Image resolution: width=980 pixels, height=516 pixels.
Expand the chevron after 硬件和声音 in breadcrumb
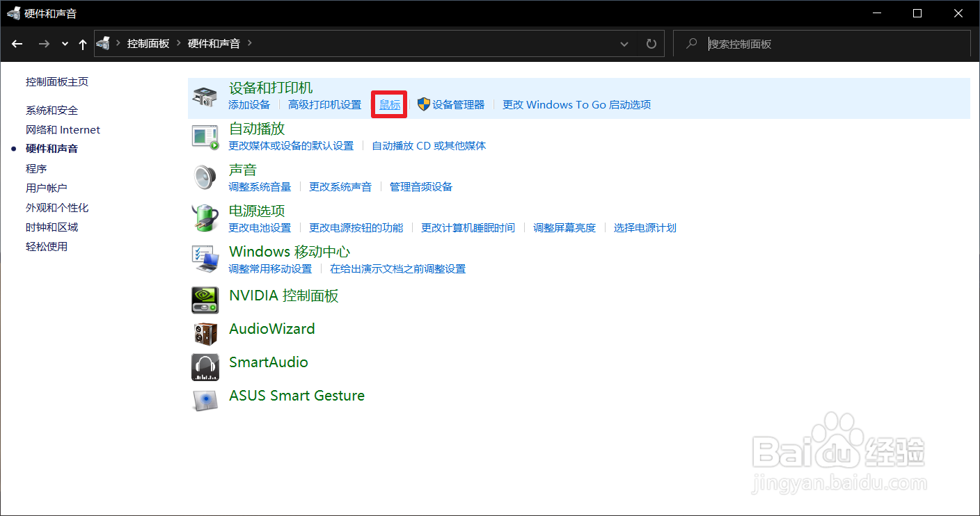click(250, 44)
